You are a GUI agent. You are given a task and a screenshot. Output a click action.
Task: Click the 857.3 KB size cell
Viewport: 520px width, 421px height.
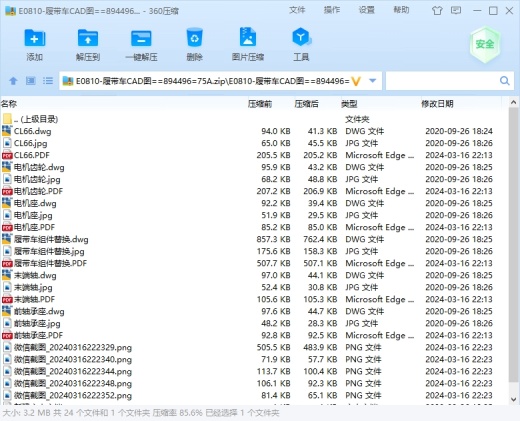273,239
